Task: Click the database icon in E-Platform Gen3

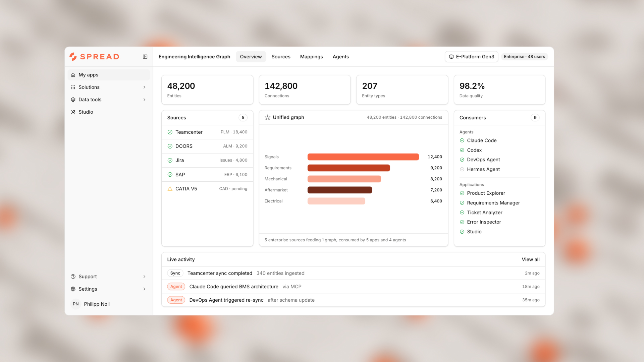Action: click(x=451, y=57)
